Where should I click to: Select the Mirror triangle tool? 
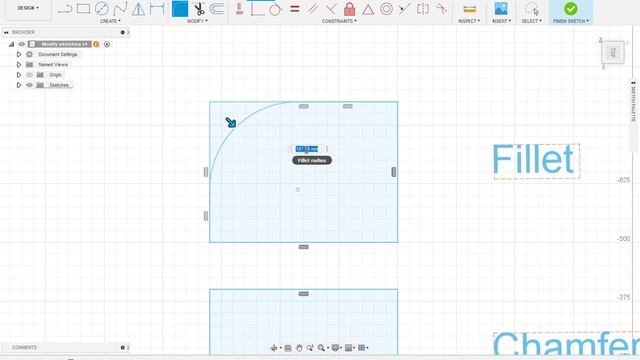(138, 9)
